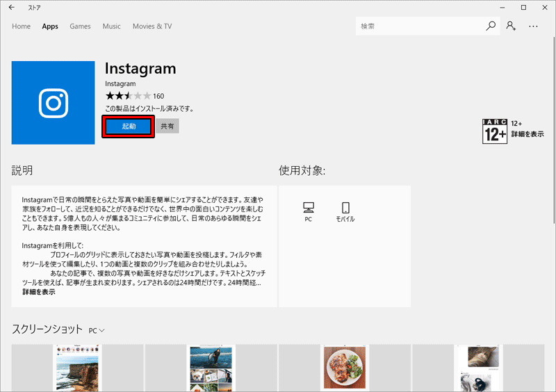Screen dimensions: 556x392
Task: Open rating 詳細を表示 link beside IARC badge
Action: (528, 134)
